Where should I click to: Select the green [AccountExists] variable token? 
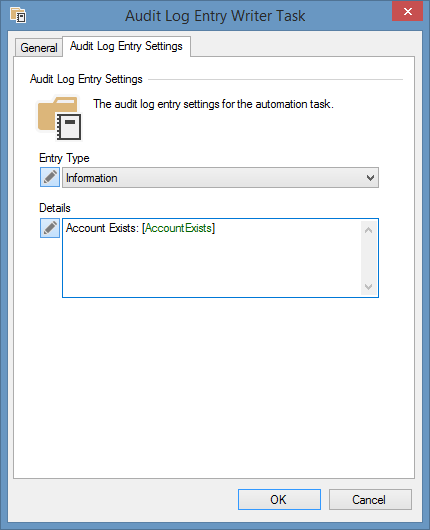(x=178, y=228)
